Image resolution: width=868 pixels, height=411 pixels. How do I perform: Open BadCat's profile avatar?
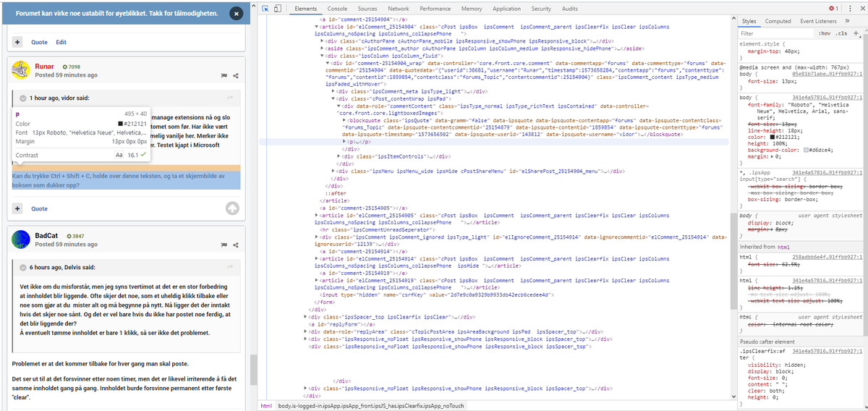(20, 240)
